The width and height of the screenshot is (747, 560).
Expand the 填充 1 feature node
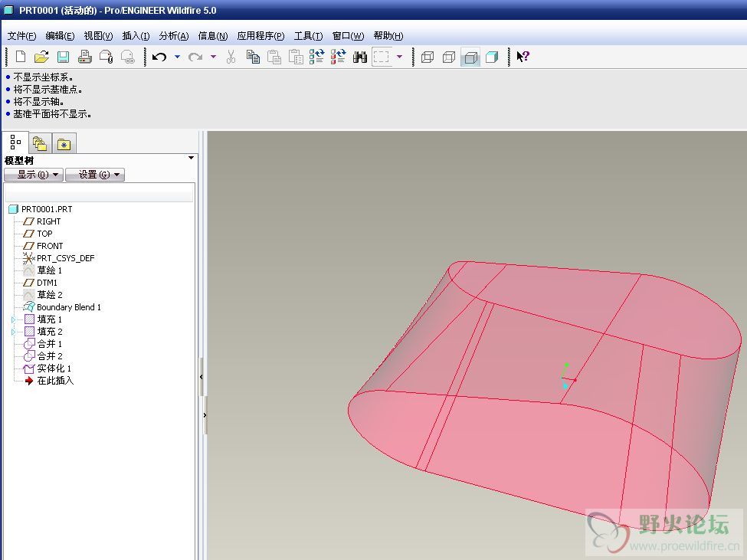click(13, 319)
